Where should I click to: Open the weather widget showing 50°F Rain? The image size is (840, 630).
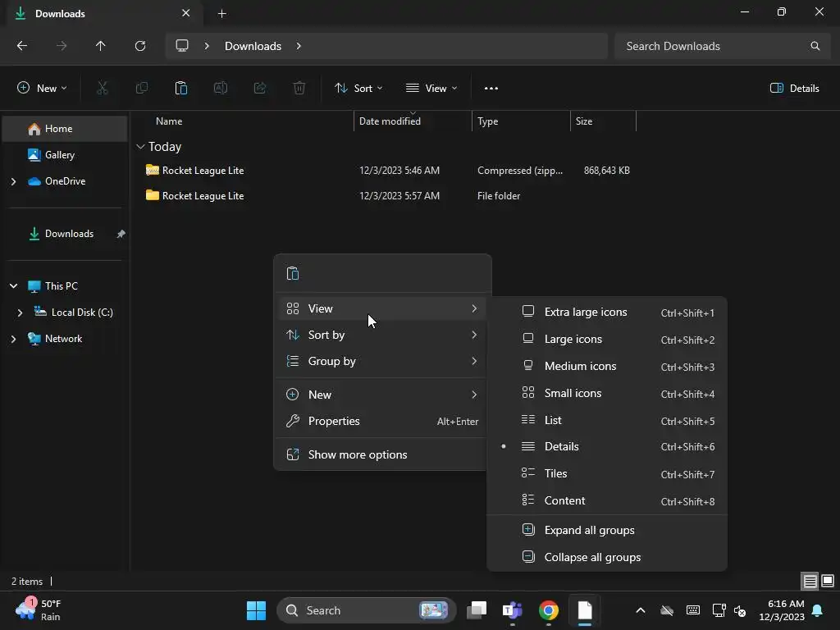pos(39,610)
